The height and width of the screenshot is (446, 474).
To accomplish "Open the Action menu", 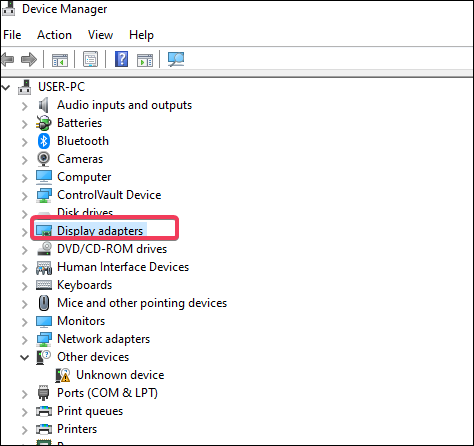I will coord(54,35).
